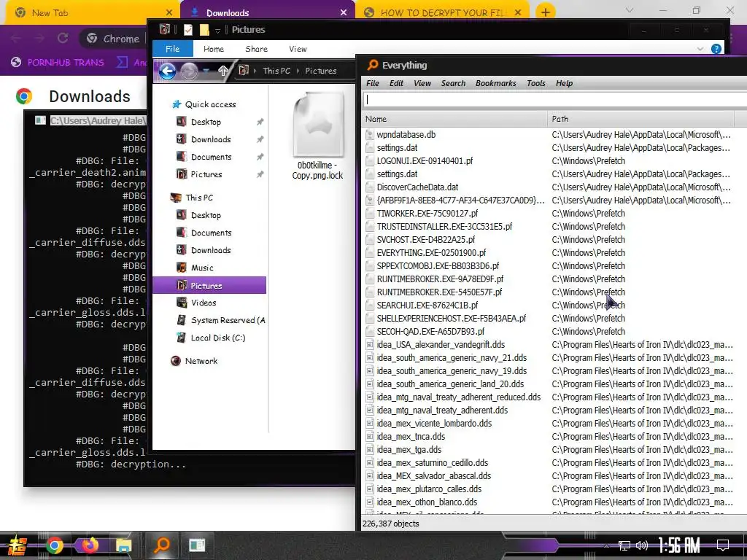Select idea_USA_alexander_vandegrift.dds in results
The image size is (747, 560).
point(441,345)
